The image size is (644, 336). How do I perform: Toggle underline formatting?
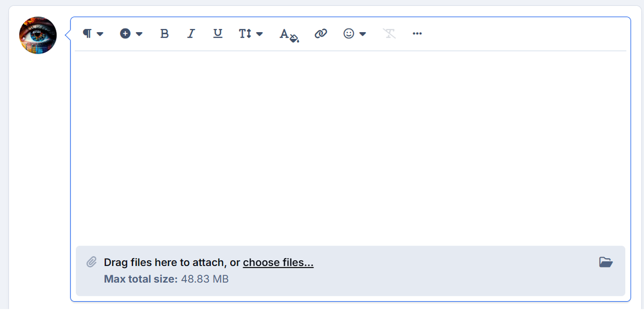(217, 34)
